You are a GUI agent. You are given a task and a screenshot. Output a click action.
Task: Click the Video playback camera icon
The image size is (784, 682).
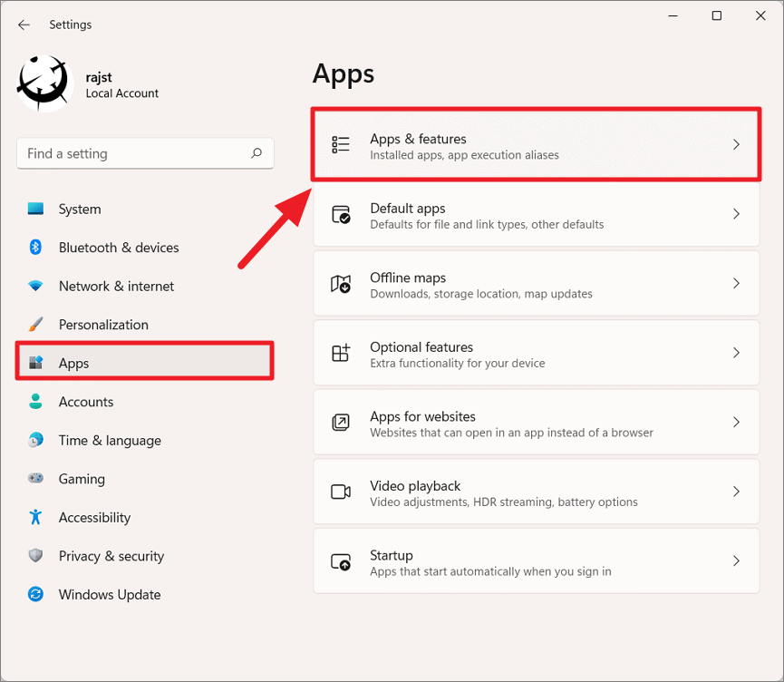(341, 492)
